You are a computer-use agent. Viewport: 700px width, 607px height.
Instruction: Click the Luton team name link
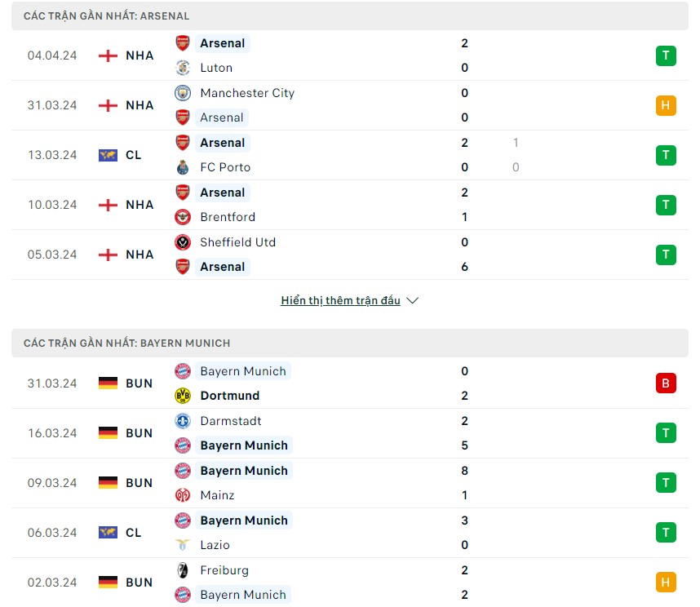[x=215, y=68]
